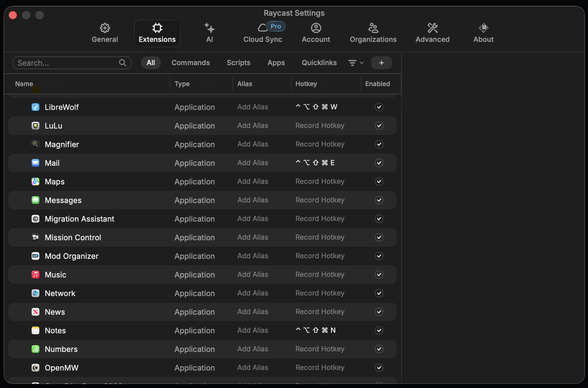The image size is (588, 388).
Task: Disable the LibreWolf checkbox
Action: pos(379,107)
